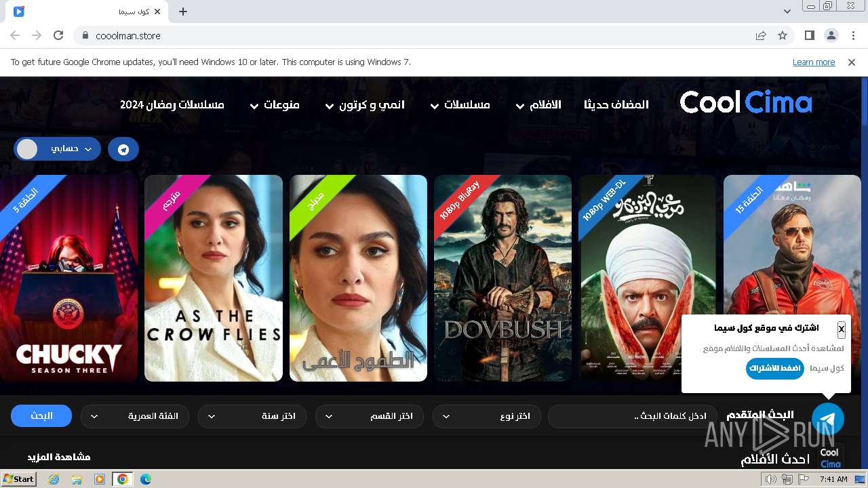The width and height of the screenshot is (868, 488).
Task: Click the address bar URL
Action: (128, 35)
